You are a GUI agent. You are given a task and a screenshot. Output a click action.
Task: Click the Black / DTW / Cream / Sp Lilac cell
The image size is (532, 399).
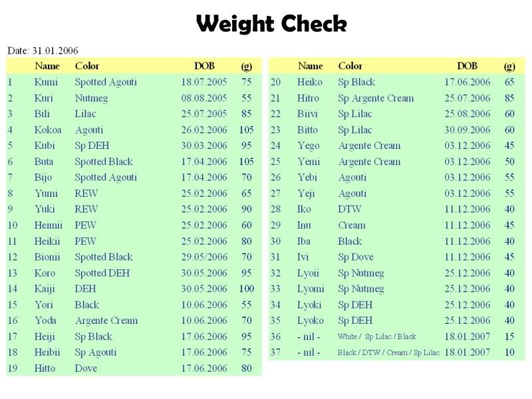pos(388,352)
